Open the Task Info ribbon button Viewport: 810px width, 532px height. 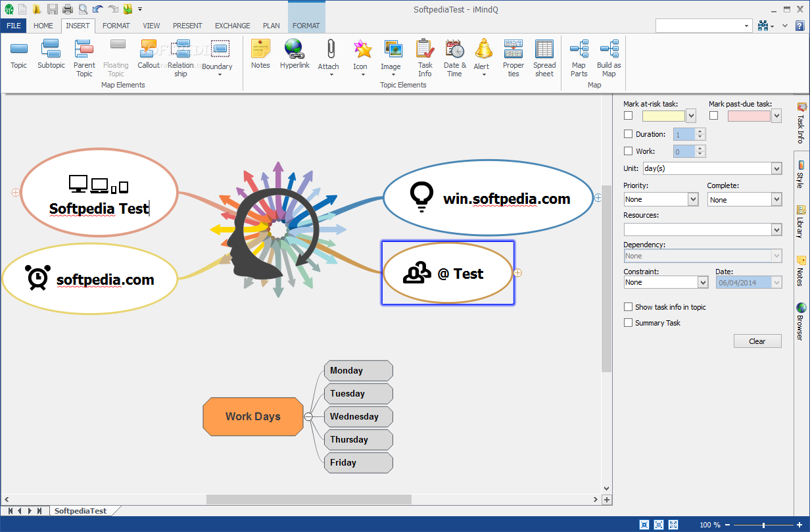[425, 58]
